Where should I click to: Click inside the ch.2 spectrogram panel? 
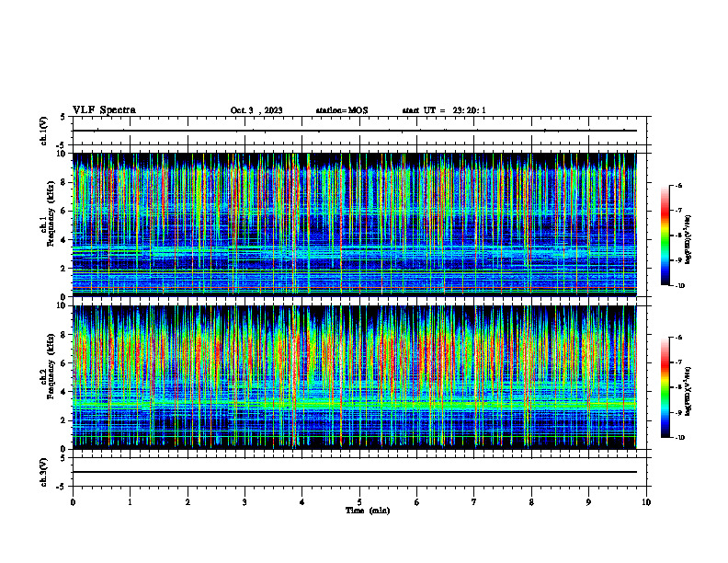click(x=354, y=377)
